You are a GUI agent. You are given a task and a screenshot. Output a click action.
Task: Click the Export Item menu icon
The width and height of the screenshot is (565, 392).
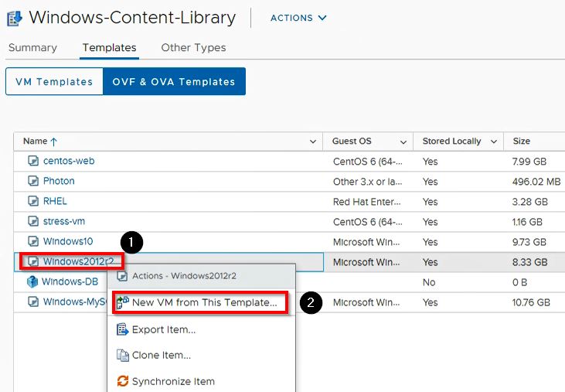122,329
